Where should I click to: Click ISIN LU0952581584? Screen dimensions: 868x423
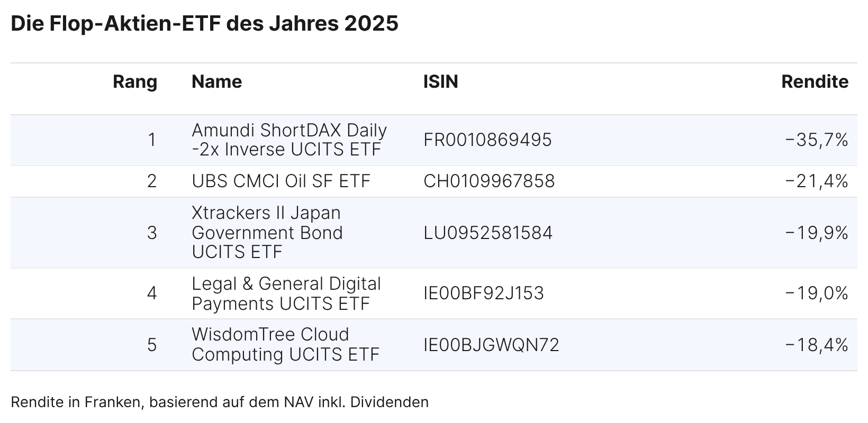(x=488, y=233)
